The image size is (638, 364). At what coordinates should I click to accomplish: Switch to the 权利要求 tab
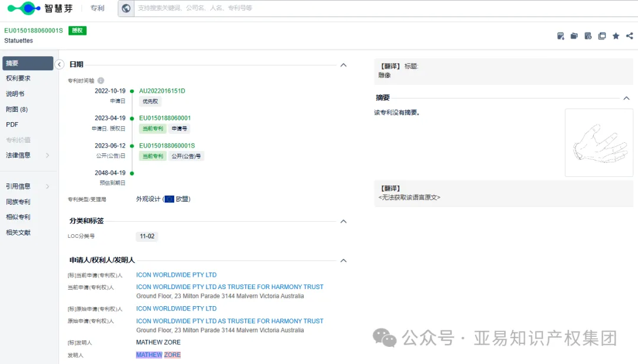(x=17, y=78)
